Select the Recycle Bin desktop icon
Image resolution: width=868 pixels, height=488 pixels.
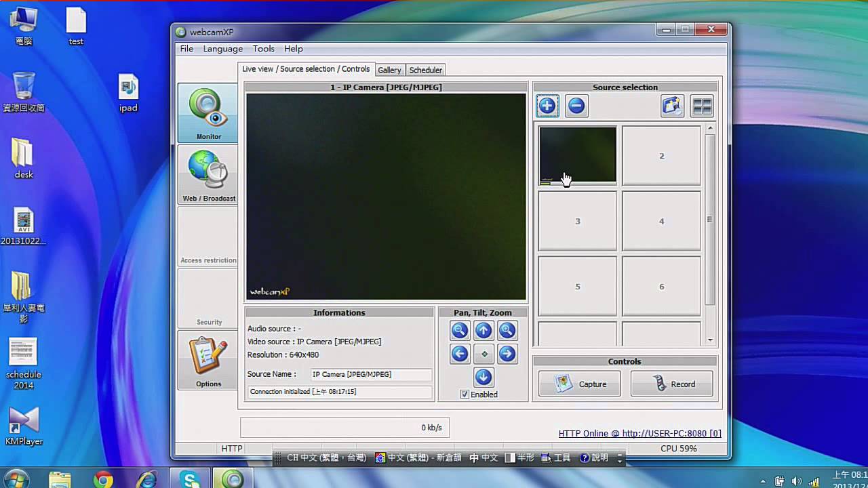[x=24, y=91]
